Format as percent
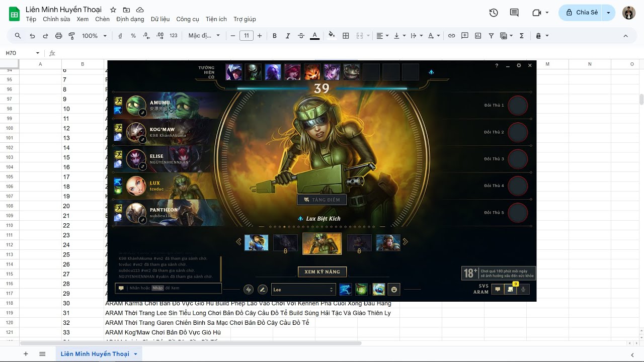The image size is (644, 362). pyautogui.click(x=133, y=36)
